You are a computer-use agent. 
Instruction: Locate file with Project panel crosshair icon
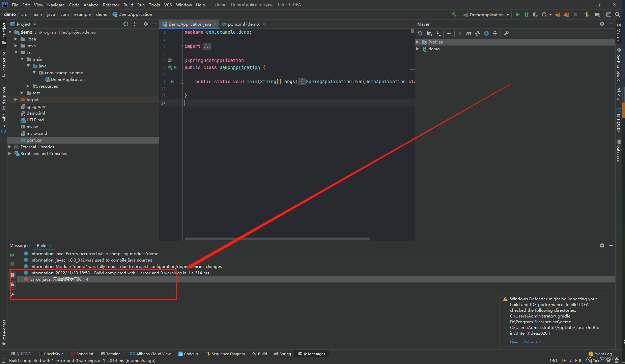pyautogui.click(x=126, y=24)
